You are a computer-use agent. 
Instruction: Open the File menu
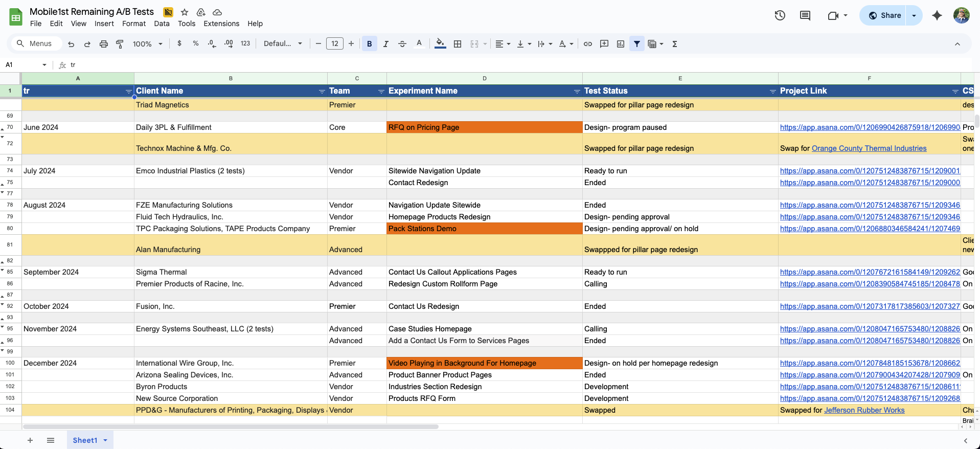point(36,24)
